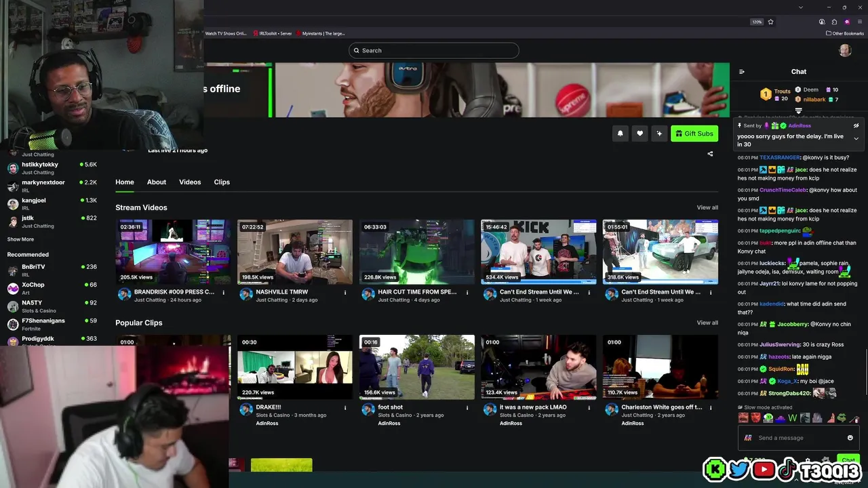The height and width of the screenshot is (488, 868).
Task: Open BRANDRISK #009 video thumbnail
Action: [x=173, y=251]
